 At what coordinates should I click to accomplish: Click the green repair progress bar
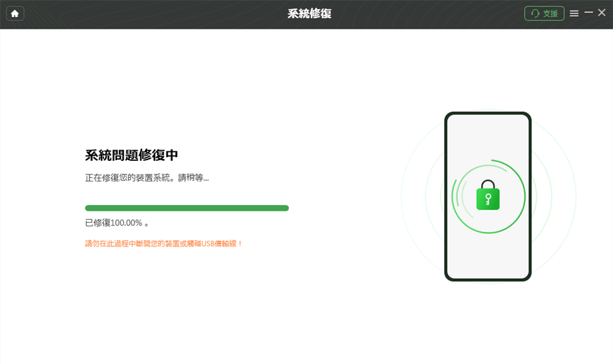click(186, 207)
